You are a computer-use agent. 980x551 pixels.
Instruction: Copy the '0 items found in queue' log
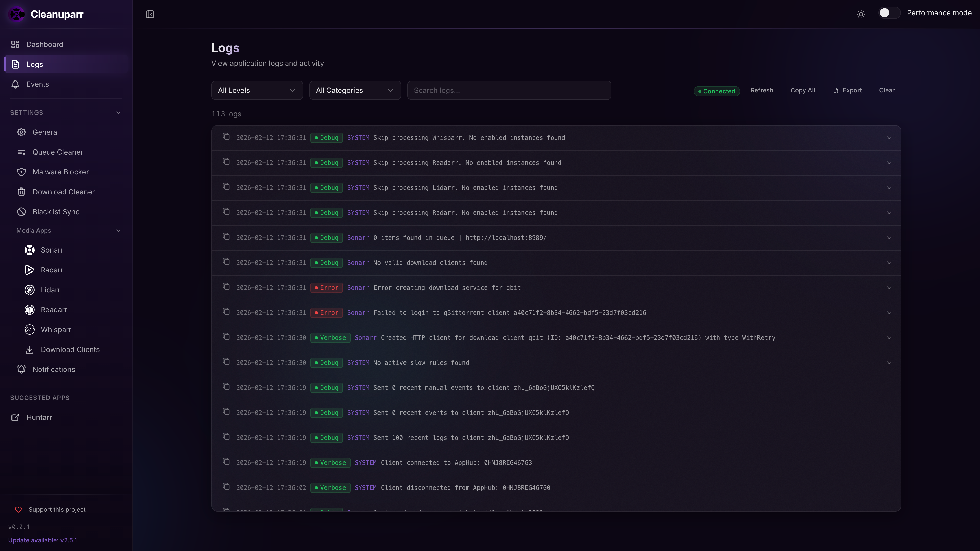pos(226,236)
